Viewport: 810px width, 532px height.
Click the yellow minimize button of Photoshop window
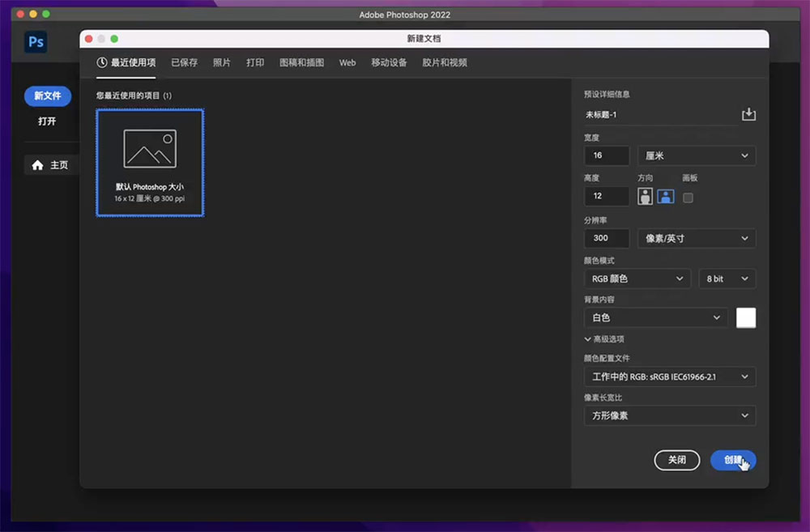pos(33,14)
